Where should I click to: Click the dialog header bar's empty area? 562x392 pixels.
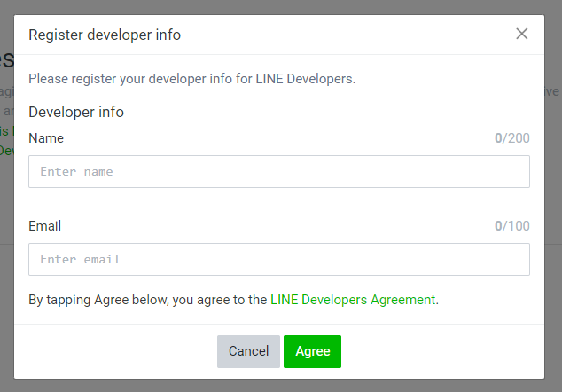[x=355, y=35]
